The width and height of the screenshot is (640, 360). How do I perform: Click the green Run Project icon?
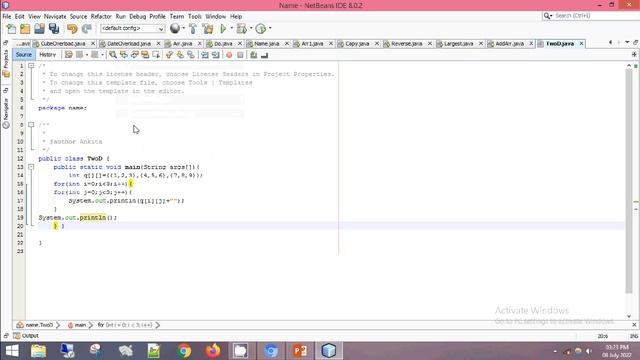223,28
